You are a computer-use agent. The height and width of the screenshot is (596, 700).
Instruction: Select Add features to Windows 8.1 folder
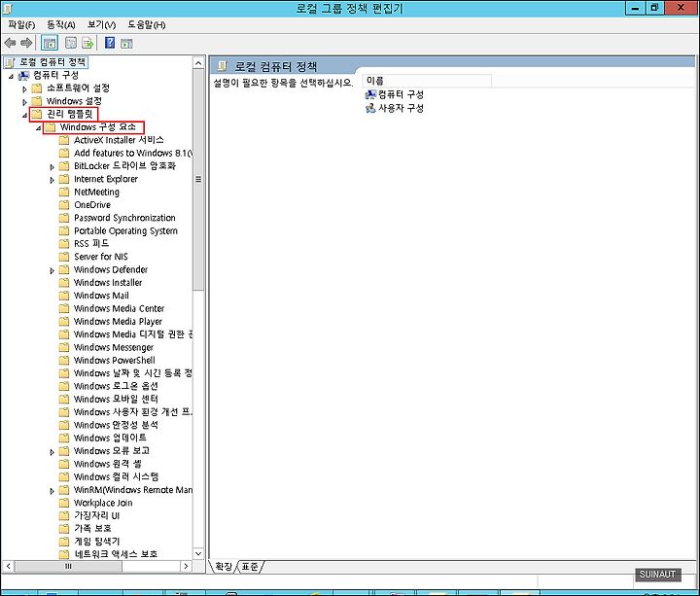(132, 153)
